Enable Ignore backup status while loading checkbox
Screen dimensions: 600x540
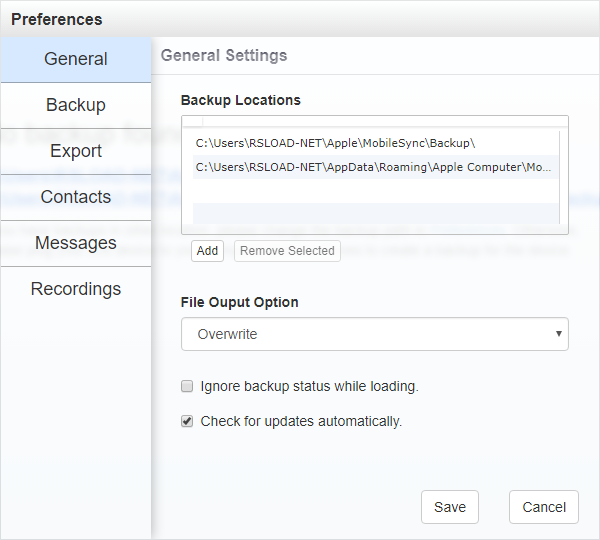click(x=187, y=386)
